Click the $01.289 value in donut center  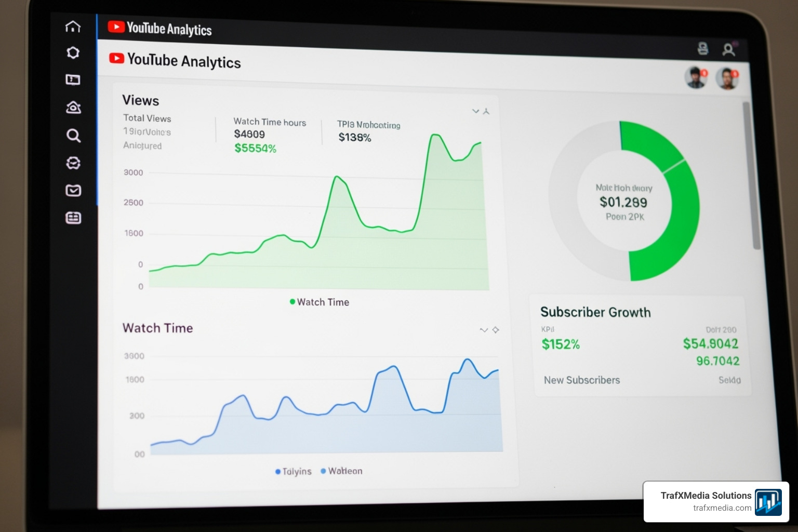click(623, 202)
